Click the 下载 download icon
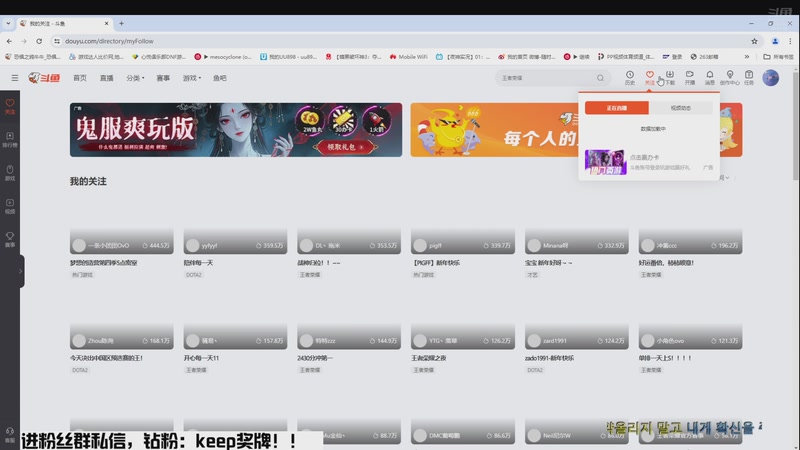This screenshot has width=800, height=450. (670, 78)
